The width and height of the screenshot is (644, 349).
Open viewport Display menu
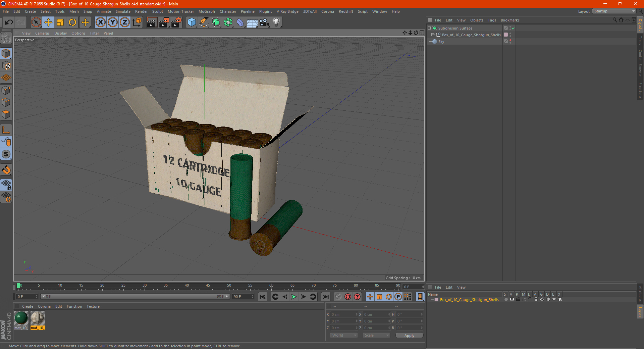click(60, 33)
